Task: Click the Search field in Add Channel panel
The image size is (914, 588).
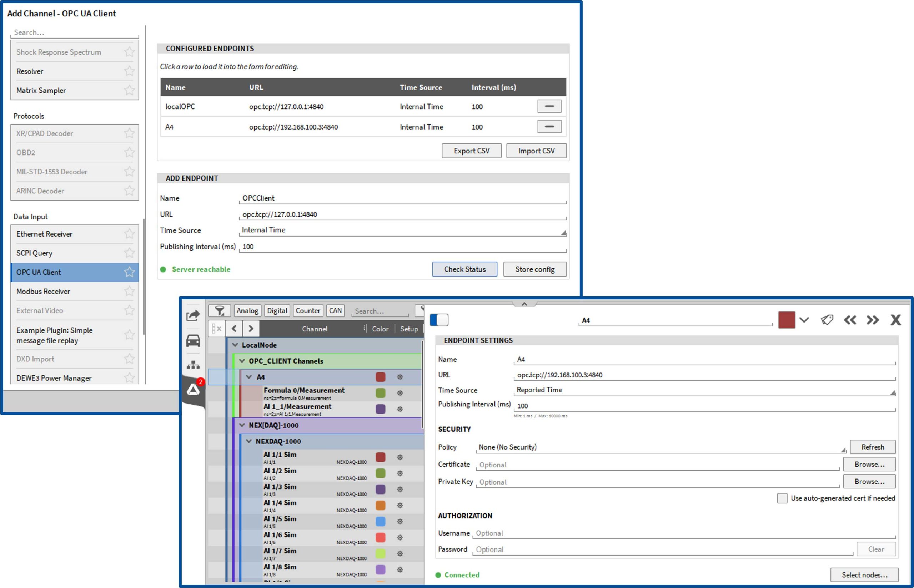Action: point(75,32)
